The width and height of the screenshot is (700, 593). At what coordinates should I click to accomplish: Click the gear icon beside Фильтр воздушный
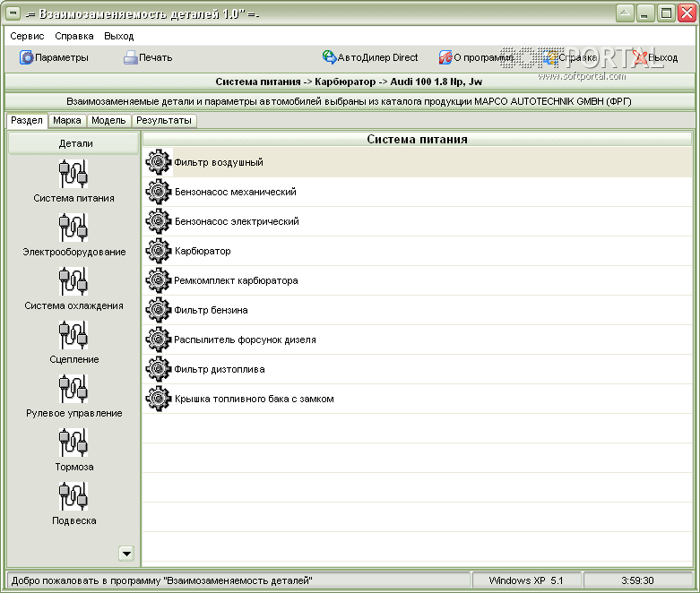pos(159,162)
